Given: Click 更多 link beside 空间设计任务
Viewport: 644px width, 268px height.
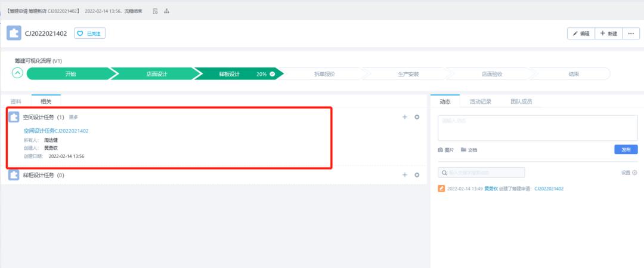Looking at the screenshot, I should (x=73, y=117).
